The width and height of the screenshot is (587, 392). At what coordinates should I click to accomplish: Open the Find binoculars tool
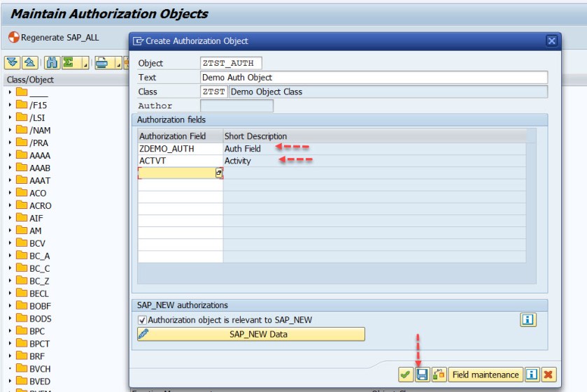[52, 62]
